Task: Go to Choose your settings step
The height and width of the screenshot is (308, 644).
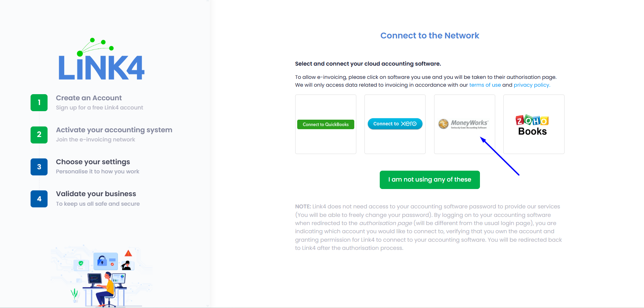Action: pyautogui.click(x=93, y=162)
